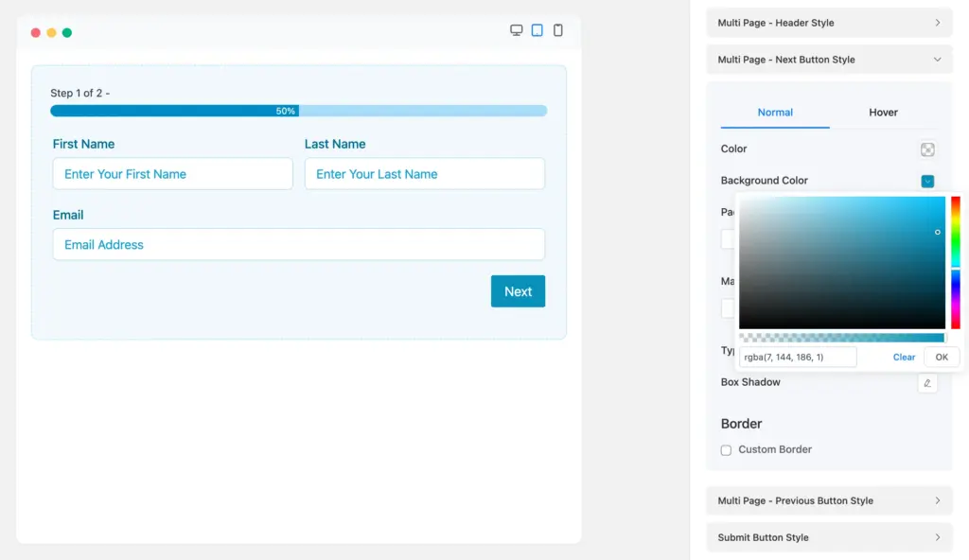The width and height of the screenshot is (969, 560).
Task: Switch to the Hover tab
Action: click(883, 113)
